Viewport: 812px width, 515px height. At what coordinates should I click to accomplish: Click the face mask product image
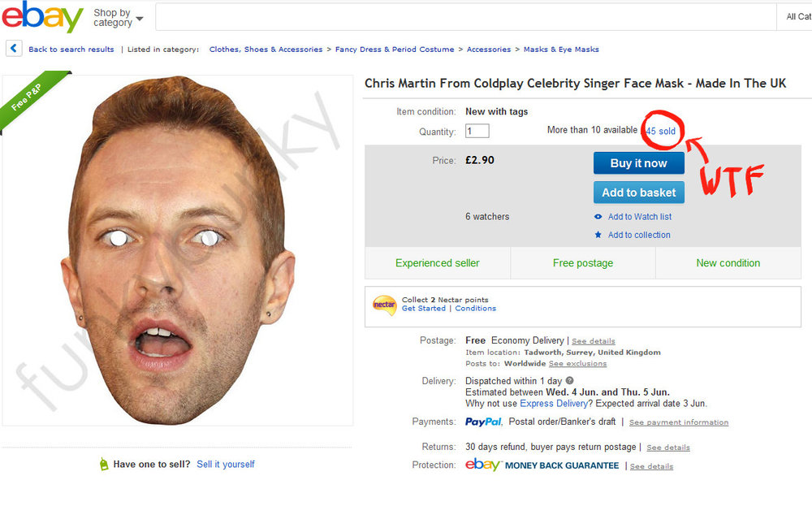[178, 250]
